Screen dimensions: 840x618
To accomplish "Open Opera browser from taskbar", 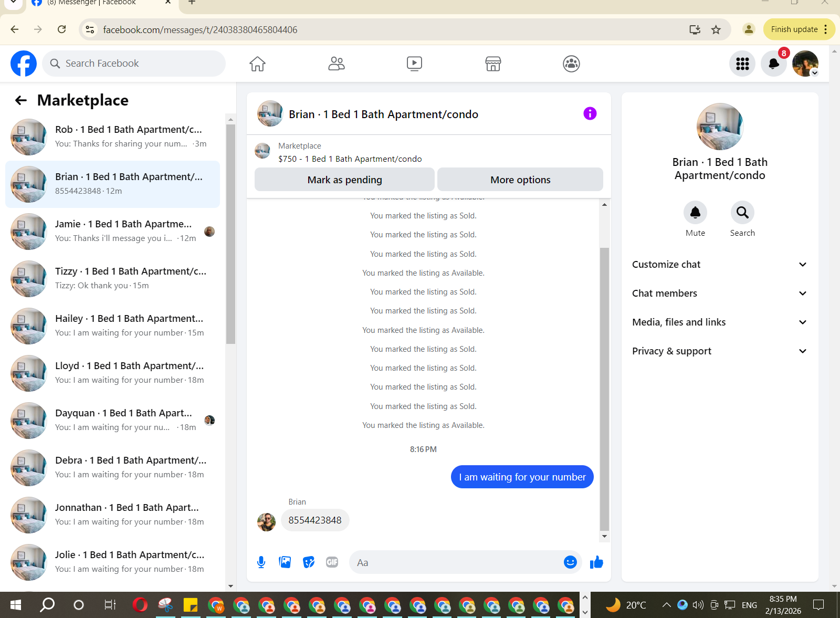I will (140, 605).
